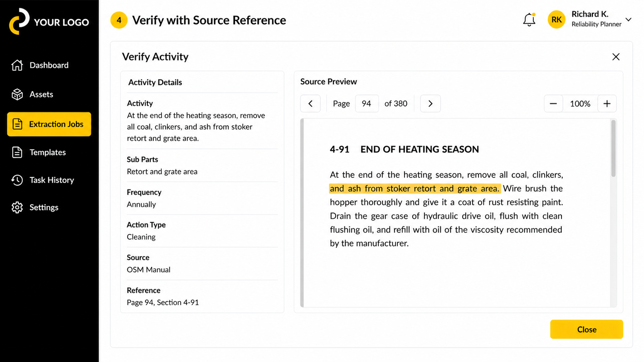644x362 pixels.
Task: Click the Assets cube icon
Action: pos(17,94)
